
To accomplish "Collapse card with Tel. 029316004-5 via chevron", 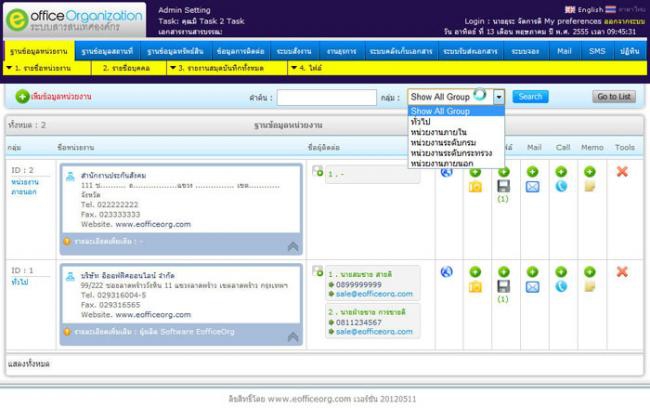I will [x=293, y=337].
